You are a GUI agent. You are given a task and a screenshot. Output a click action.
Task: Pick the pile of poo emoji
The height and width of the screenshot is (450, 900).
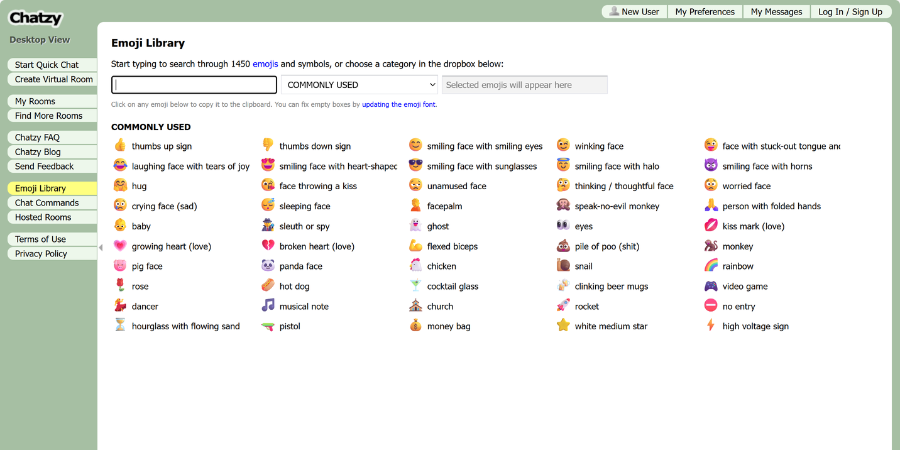coord(563,246)
